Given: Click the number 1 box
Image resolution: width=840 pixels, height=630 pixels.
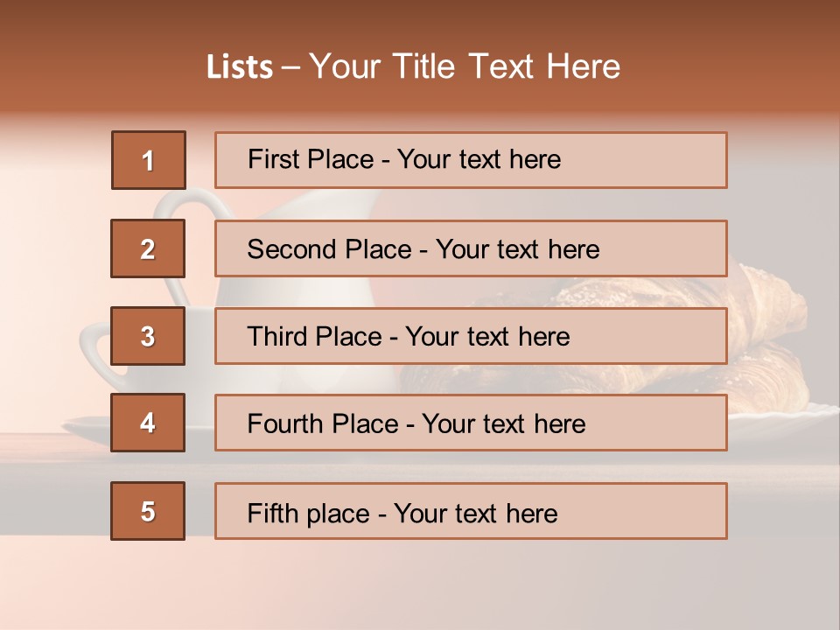Looking at the screenshot, I should pyautogui.click(x=148, y=160).
